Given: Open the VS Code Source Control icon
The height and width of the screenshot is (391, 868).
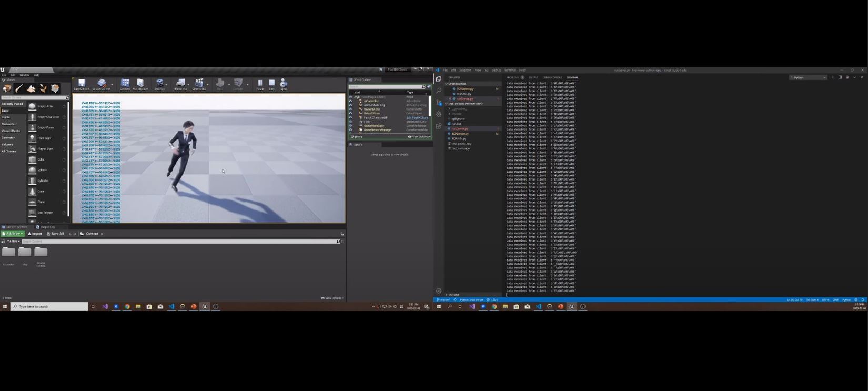Looking at the screenshot, I should 439,102.
